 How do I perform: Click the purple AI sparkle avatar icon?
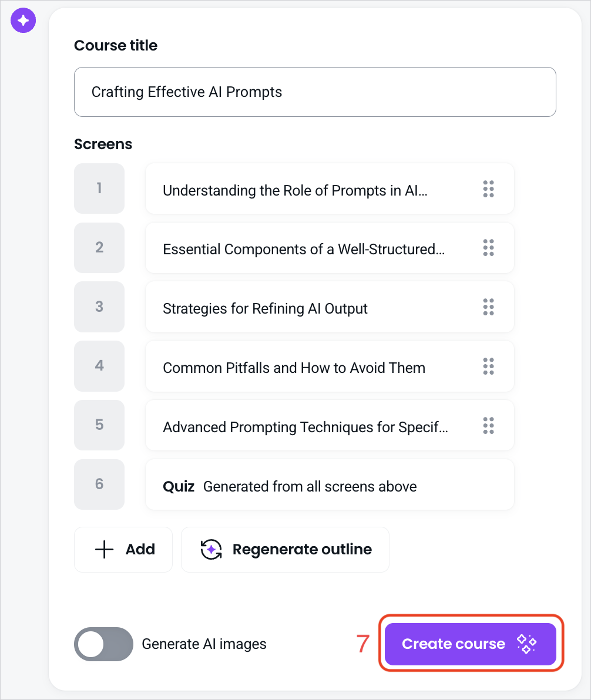pos(23,20)
